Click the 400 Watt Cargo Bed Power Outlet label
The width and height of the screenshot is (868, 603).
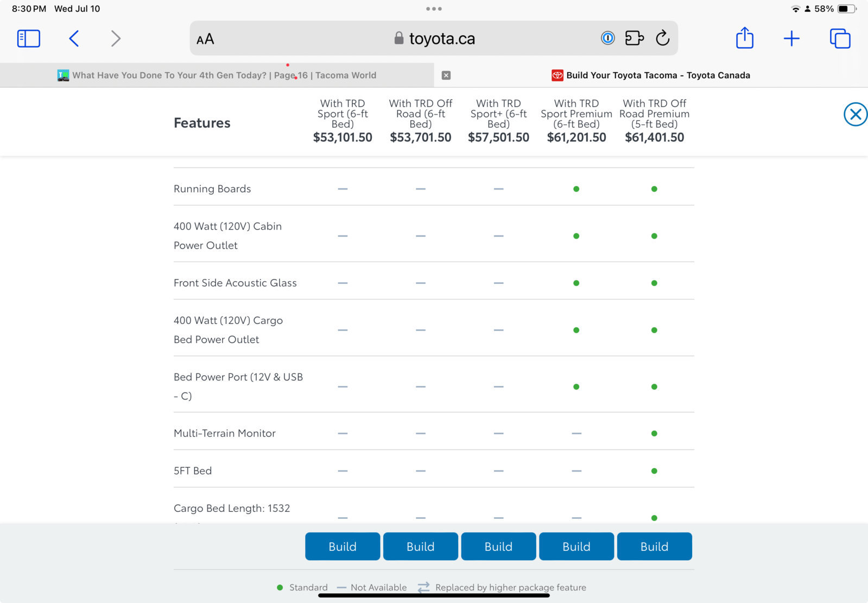pyautogui.click(x=228, y=330)
